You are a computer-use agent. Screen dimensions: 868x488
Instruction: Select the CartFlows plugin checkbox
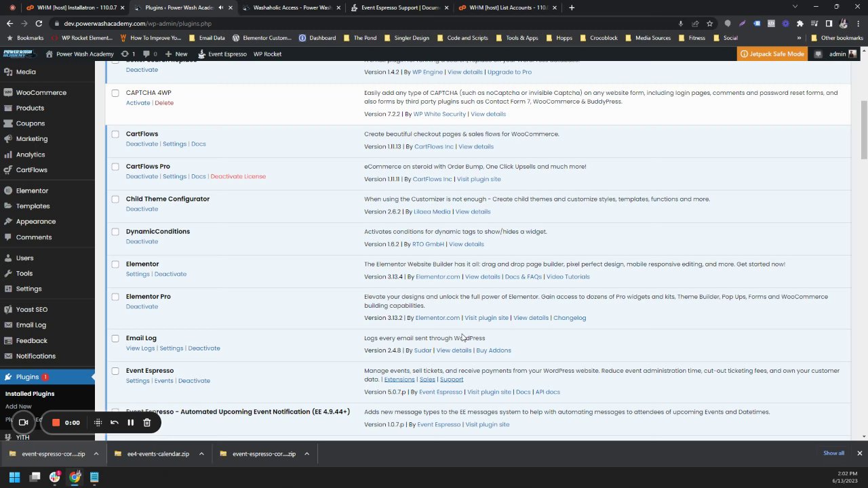point(115,134)
